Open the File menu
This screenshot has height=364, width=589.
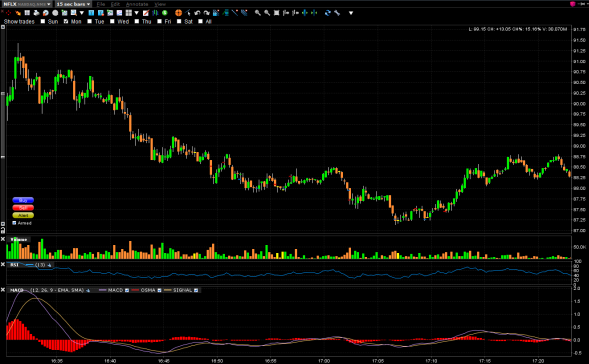101,4
